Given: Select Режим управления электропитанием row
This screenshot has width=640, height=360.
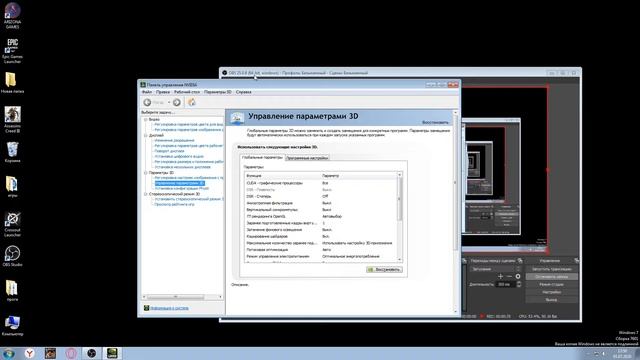Looking at the screenshot, I should (320, 256).
